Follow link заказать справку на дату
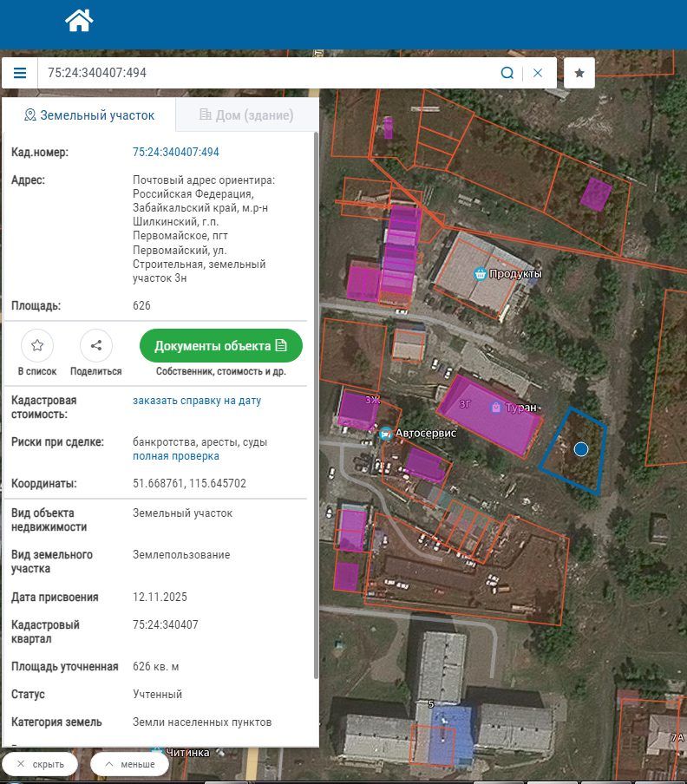687x784 pixels. coord(197,401)
